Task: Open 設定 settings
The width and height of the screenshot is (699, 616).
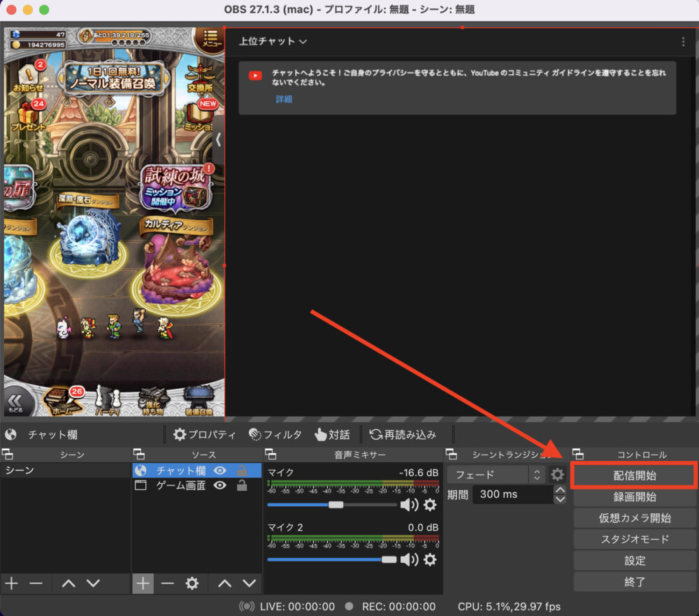Action: coord(635,561)
